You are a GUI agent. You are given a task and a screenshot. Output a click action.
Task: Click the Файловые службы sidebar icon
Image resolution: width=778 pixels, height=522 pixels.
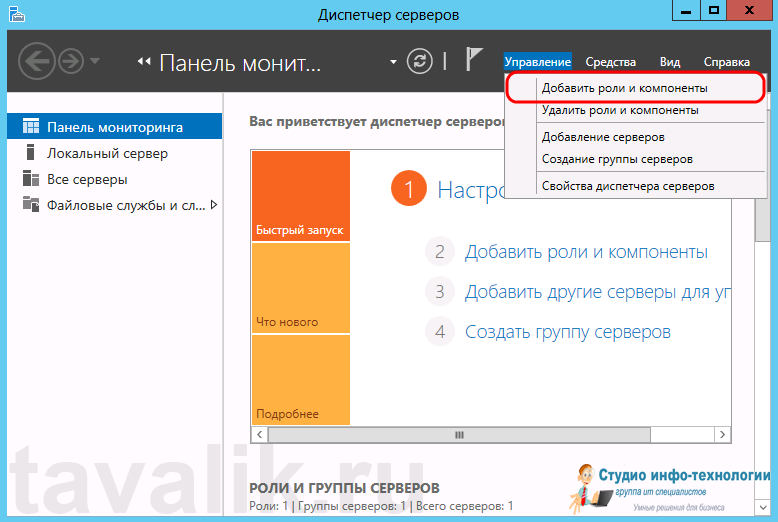pos(30,206)
